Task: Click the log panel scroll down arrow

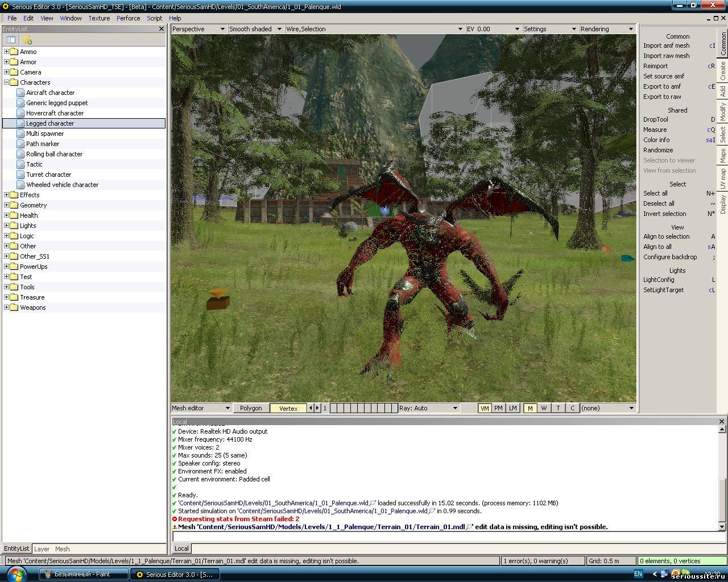Action: 722,527
